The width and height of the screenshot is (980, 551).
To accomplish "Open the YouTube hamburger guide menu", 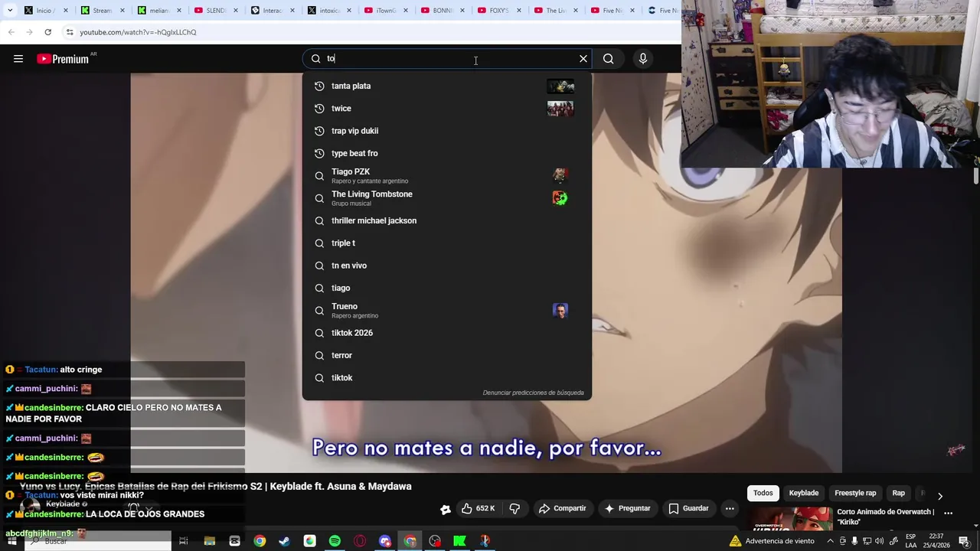I will (18, 59).
